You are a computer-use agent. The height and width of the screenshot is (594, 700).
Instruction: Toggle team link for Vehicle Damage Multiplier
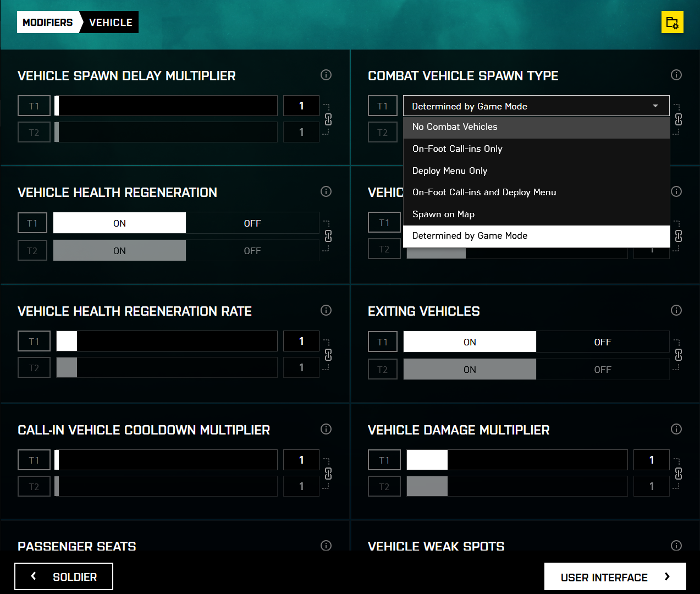click(x=678, y=474)
